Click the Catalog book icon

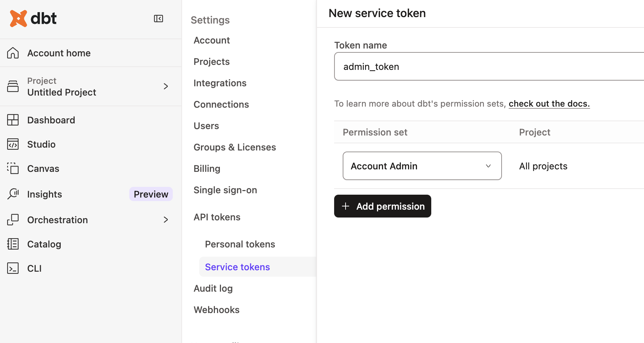pos(13,244)
